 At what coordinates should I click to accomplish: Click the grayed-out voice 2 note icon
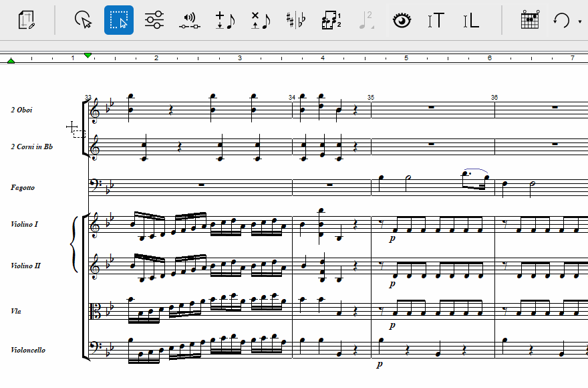click(366, 20)
